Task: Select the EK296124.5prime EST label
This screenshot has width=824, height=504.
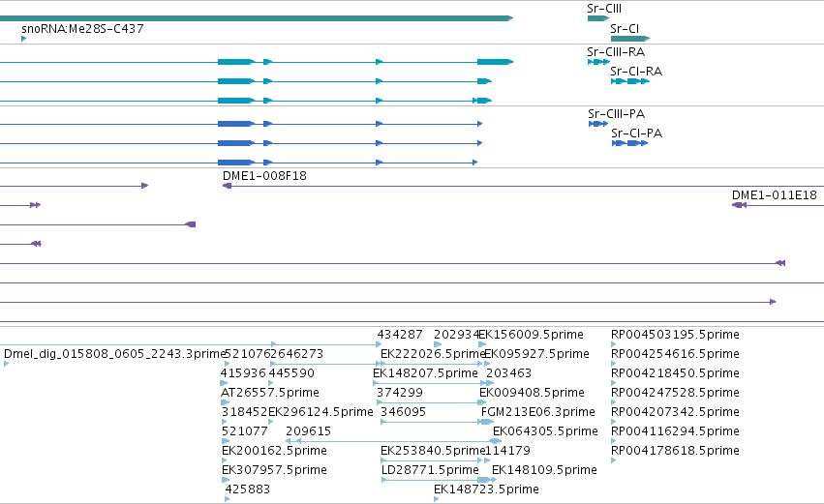Action: click(x=320, y=412)
